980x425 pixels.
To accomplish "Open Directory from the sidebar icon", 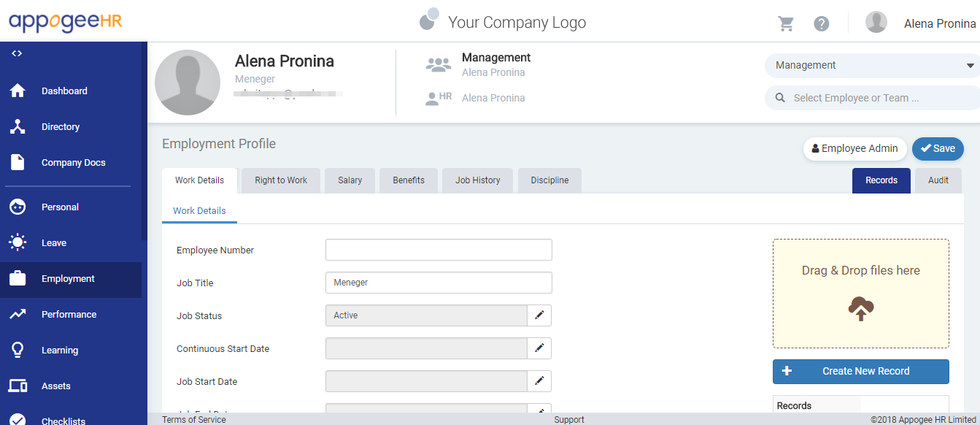I will point(18,126).
